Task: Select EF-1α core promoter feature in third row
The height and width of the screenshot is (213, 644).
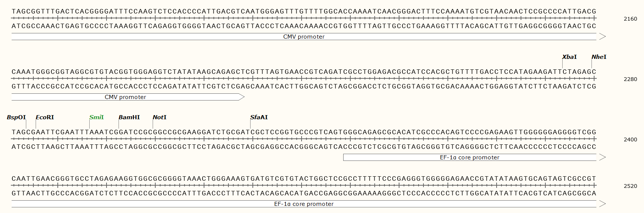Action: click(474, 157)
